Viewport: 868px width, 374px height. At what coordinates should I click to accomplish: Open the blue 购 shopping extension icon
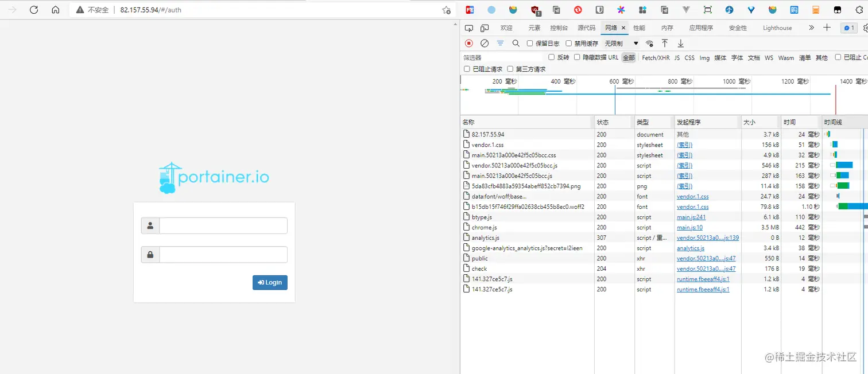click(x=795, y=10)
